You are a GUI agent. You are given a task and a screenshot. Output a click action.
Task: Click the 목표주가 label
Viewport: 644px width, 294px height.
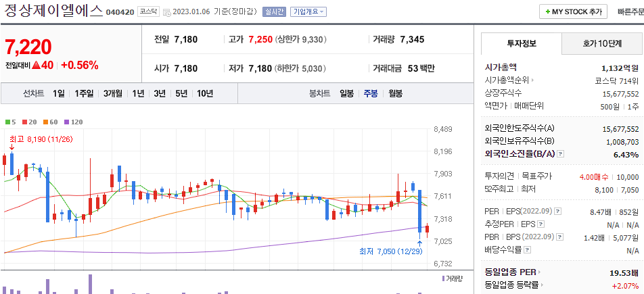pyautogui.click(x=536, y=176)
